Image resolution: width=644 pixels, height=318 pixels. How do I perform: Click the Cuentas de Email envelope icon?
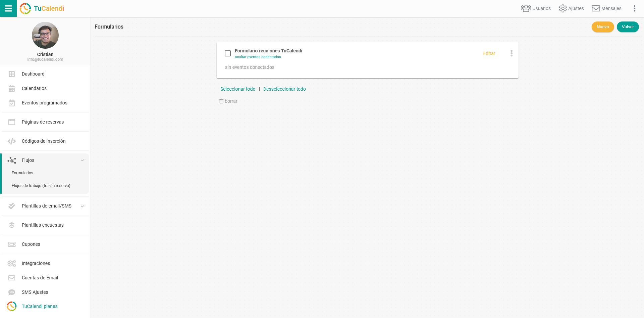tap(12, 278)
